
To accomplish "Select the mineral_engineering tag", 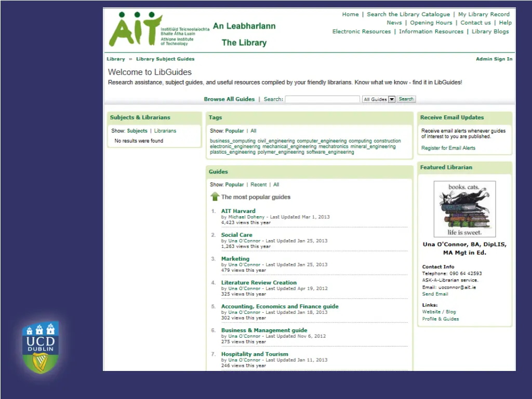I will point(373,147).
